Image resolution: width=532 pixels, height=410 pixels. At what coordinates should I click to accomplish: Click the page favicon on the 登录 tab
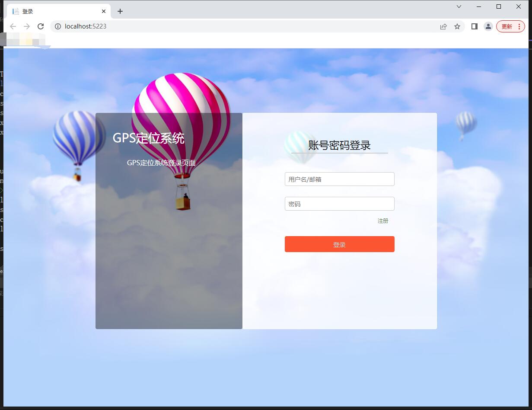[16, 11]
